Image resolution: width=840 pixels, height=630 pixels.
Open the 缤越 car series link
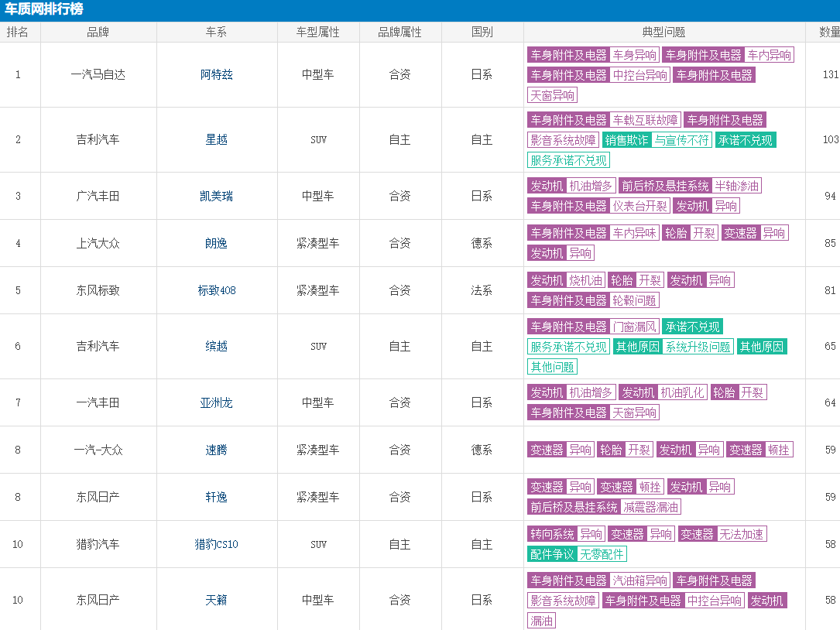[217, 346]
